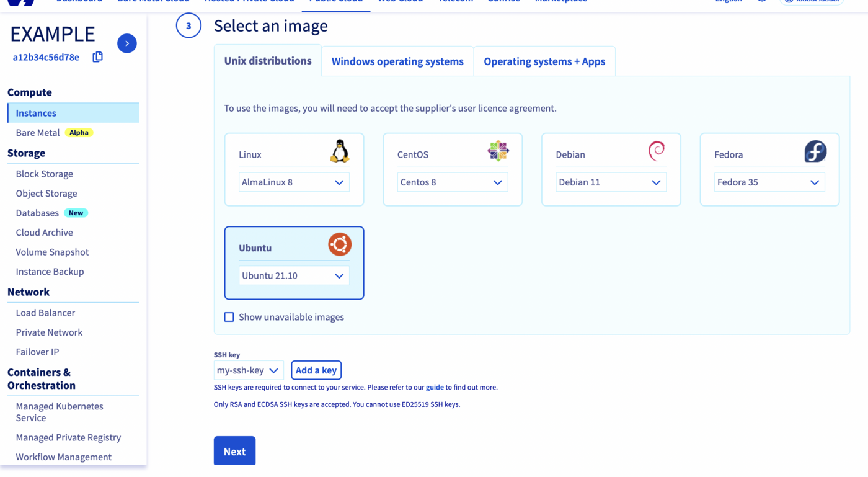Viewport: 868px width, 477px height.
Task: Click the Debian swirl logo
Action: [x=656, y=151]
